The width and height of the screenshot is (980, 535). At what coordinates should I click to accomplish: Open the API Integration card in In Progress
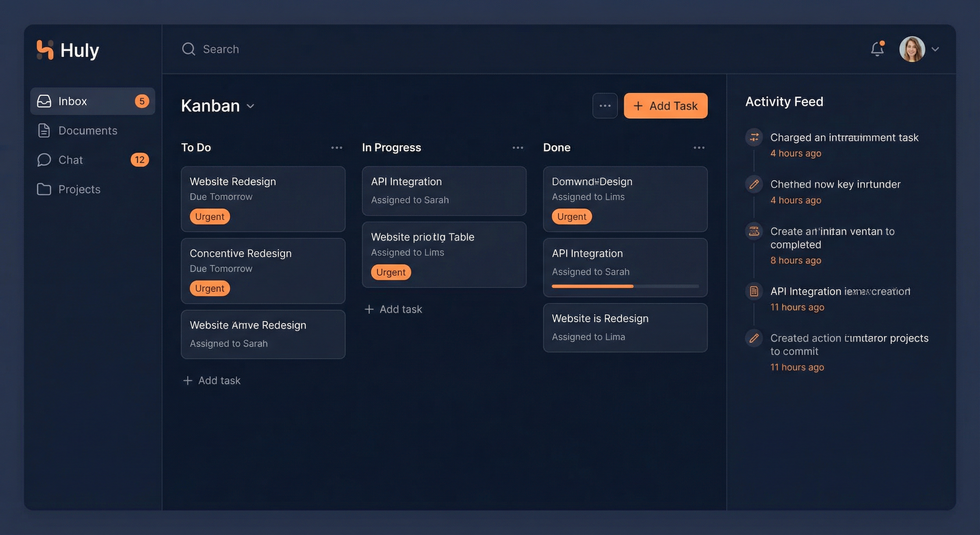[x=444, y=191]
